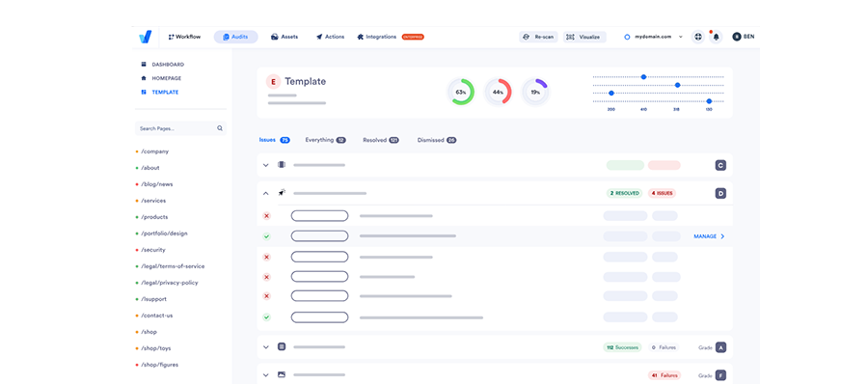
Task: Select TEMPLATE in the sidebar
Action: point(160,93)
